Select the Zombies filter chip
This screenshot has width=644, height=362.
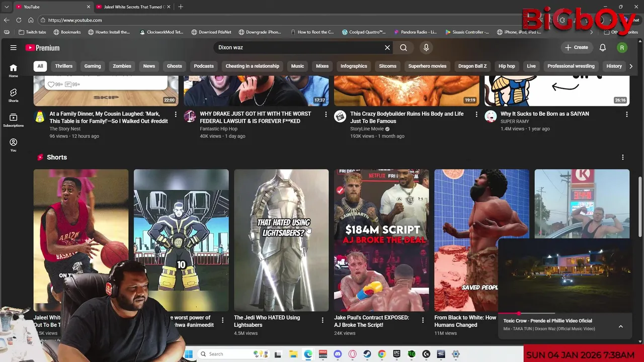click(x=122, y=66)
